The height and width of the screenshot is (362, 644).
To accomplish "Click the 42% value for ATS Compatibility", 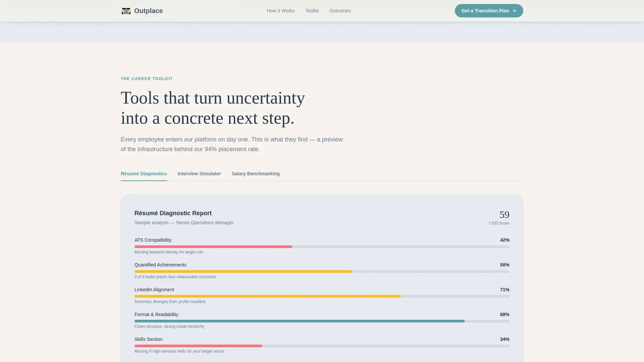I will pos(504,240).
